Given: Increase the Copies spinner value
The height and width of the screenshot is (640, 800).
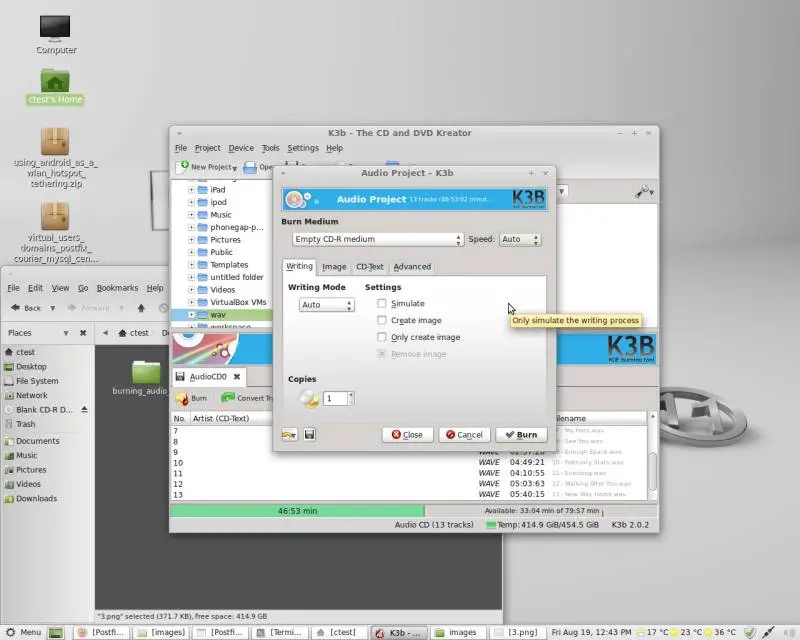Looking at the screenshot, I should coord(351,395).
